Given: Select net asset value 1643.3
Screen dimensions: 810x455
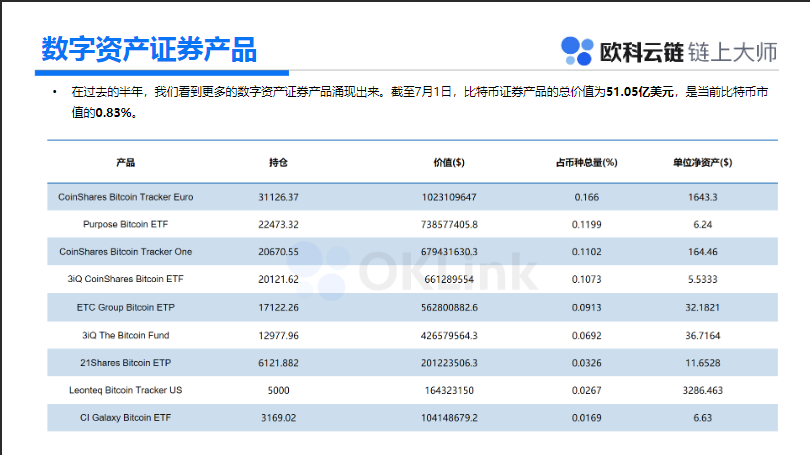Looking at the screenshot, I should (x=703, y=197).
